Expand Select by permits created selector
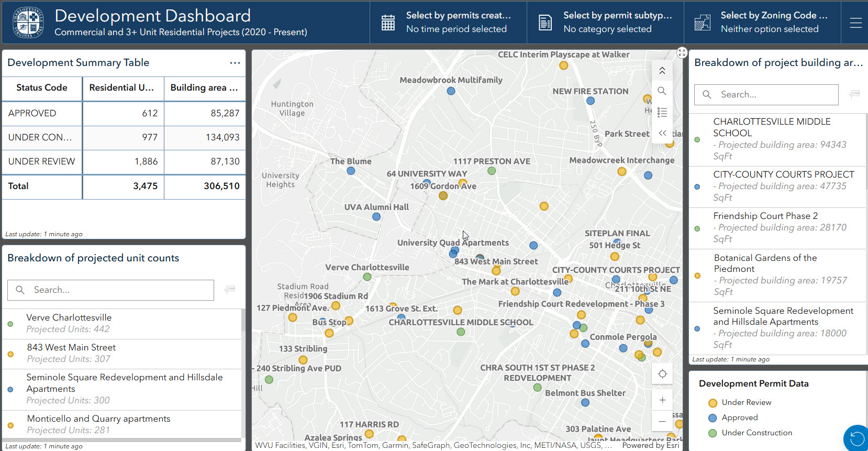Viewport: 868px width, 451px height. (448, 23)
